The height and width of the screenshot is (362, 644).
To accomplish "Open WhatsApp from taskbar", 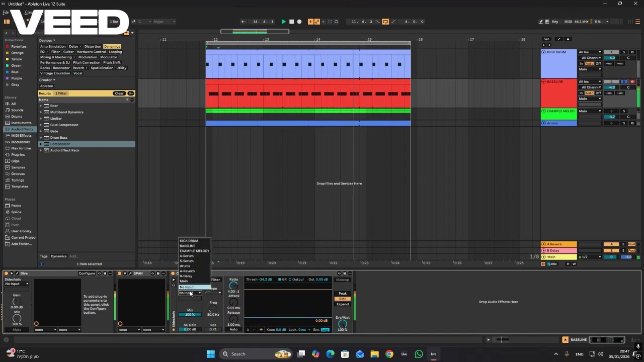I will 419,354.
